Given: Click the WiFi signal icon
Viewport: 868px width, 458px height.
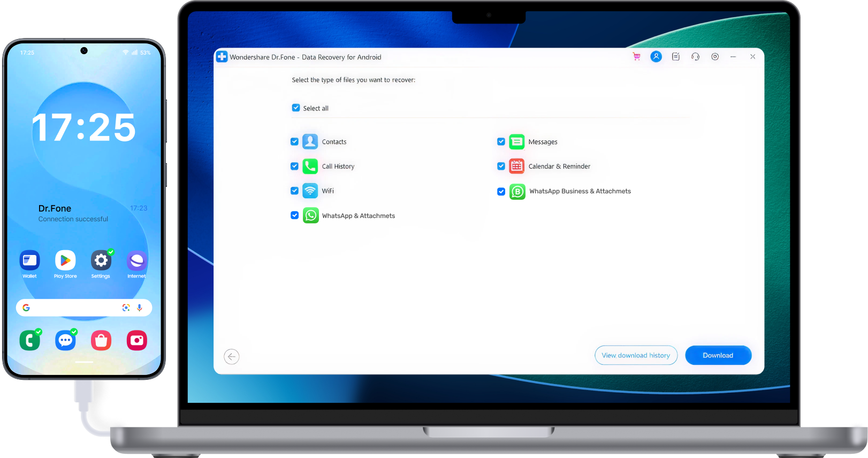Looking at the screenshot, I should (310, 191).
